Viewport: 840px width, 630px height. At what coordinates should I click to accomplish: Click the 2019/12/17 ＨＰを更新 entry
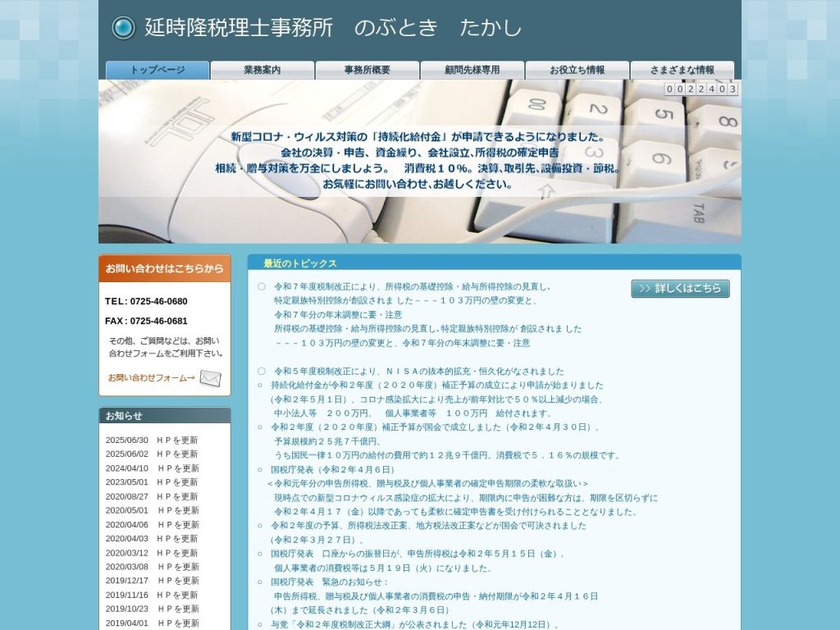[152, 581]
